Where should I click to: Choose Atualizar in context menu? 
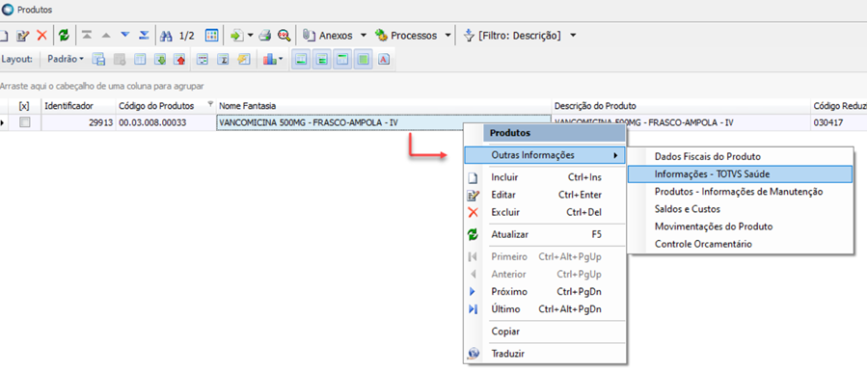545,235
